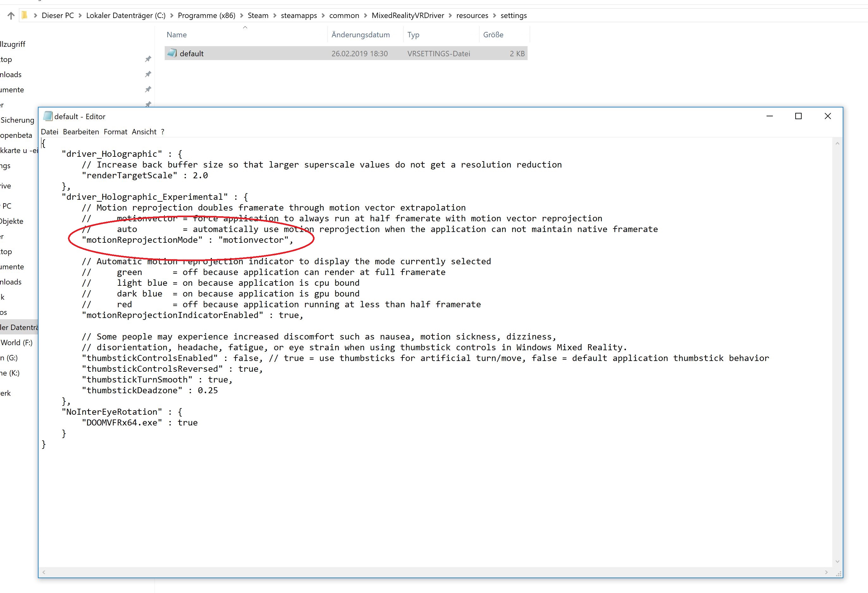This screenshot has width=868, height=593.
Task: Click the folder icon in Explorer address bar
Action: pos(25,15)
